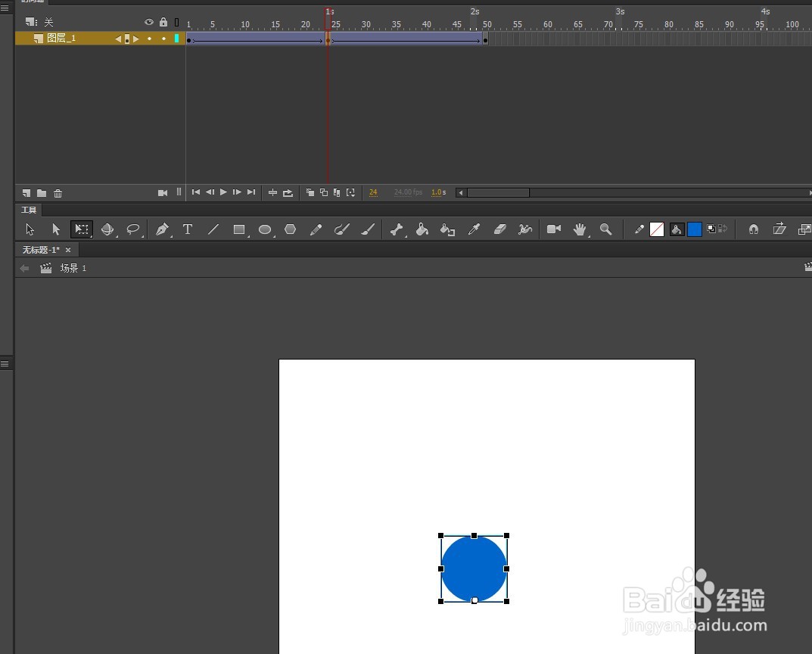Toggle visibility of layer 图层_1
Screen dimensions: 812x654
point(149,38)
